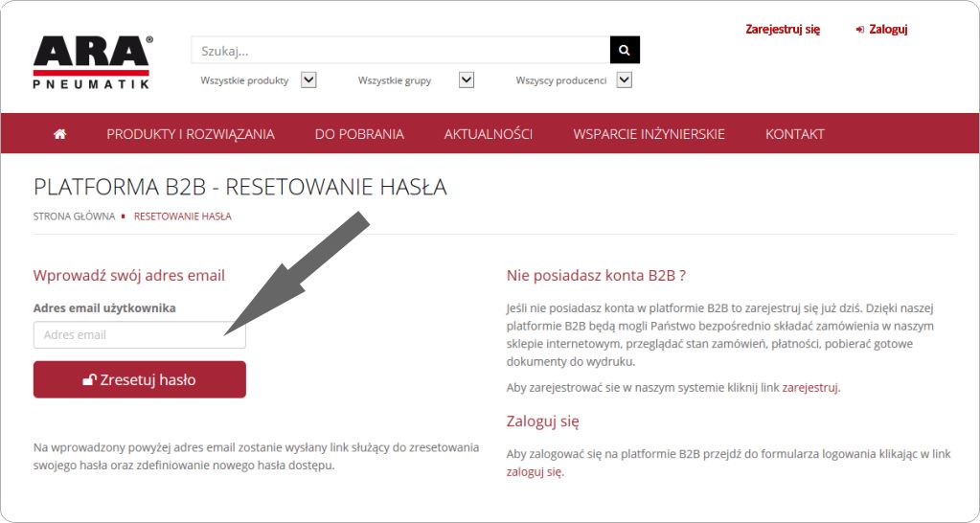Click the padlock icon on the reset button
This screenshot has height=523, width=980.
point(89,379)
